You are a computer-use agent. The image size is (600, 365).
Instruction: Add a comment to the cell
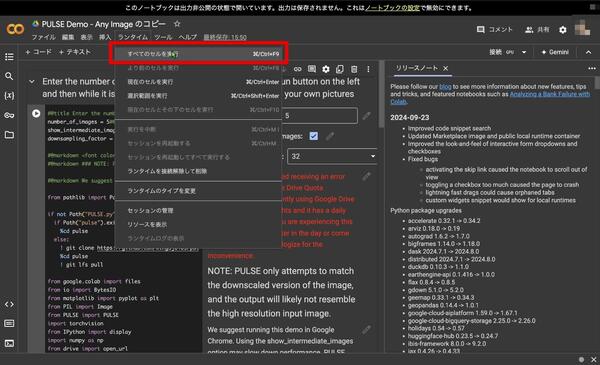coord(312,69)
